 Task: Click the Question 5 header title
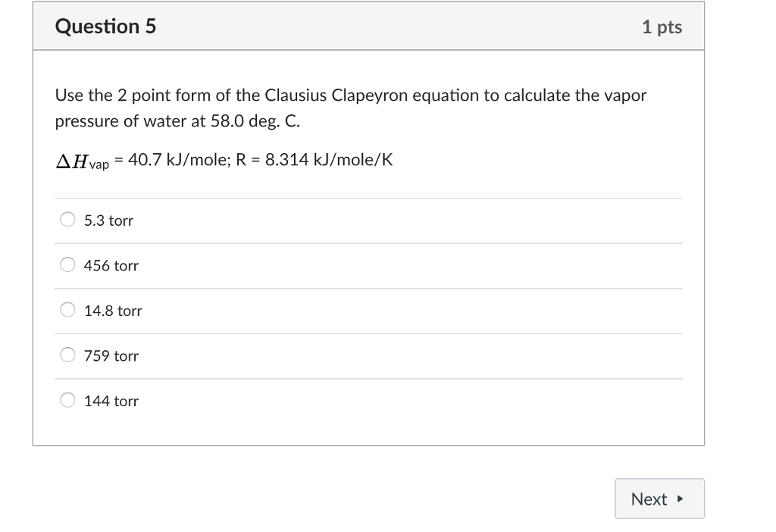[x=105, y=26]
